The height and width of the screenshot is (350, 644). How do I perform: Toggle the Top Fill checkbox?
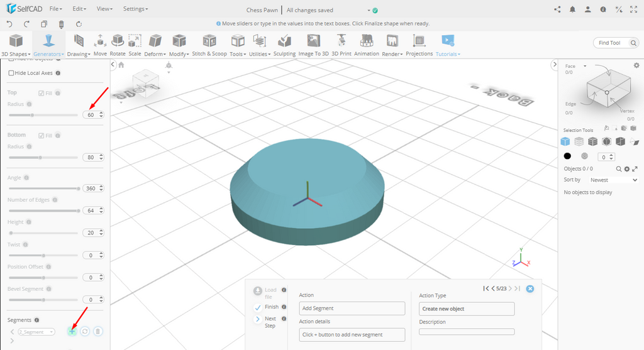(x=42, y=93)
